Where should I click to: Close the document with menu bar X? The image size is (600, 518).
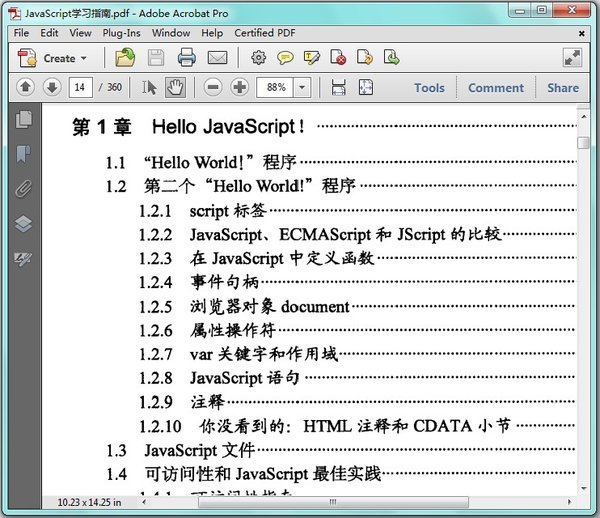582,34
